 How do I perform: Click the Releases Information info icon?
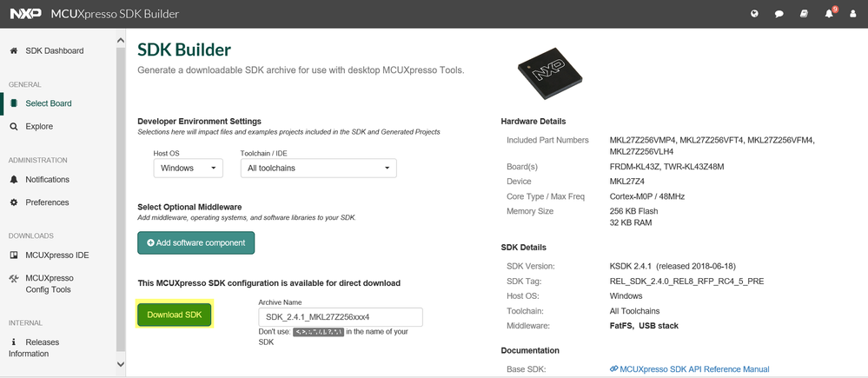pos(13,342)
